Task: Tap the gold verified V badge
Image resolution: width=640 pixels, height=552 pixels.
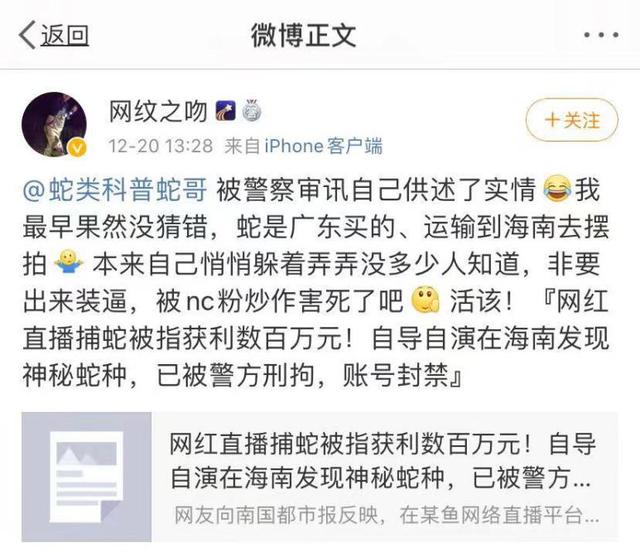Action: pos(78,148)
